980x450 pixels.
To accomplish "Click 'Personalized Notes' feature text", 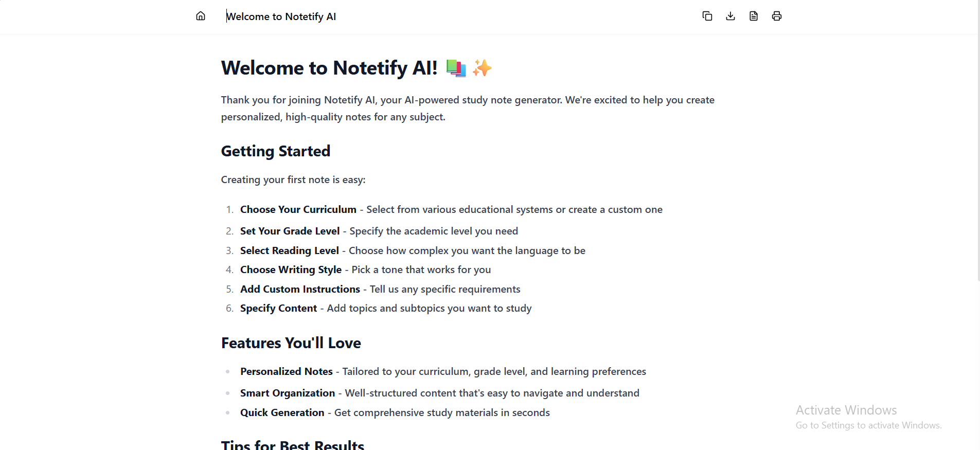I will tap(286, 371).
